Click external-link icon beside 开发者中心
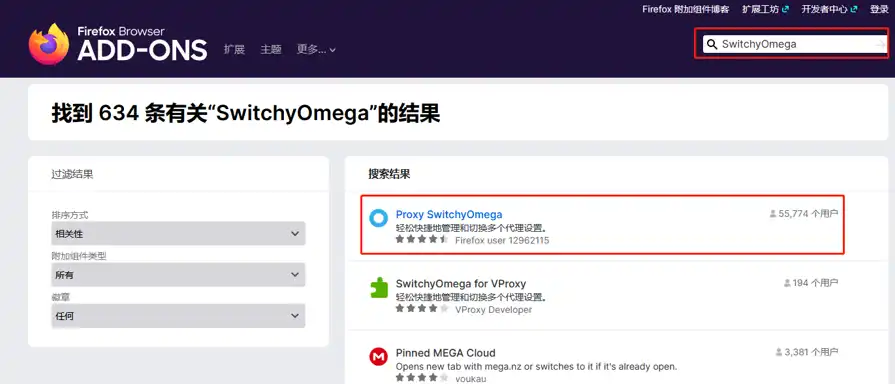Screen dimensions: 895x384 click(854, 9)
